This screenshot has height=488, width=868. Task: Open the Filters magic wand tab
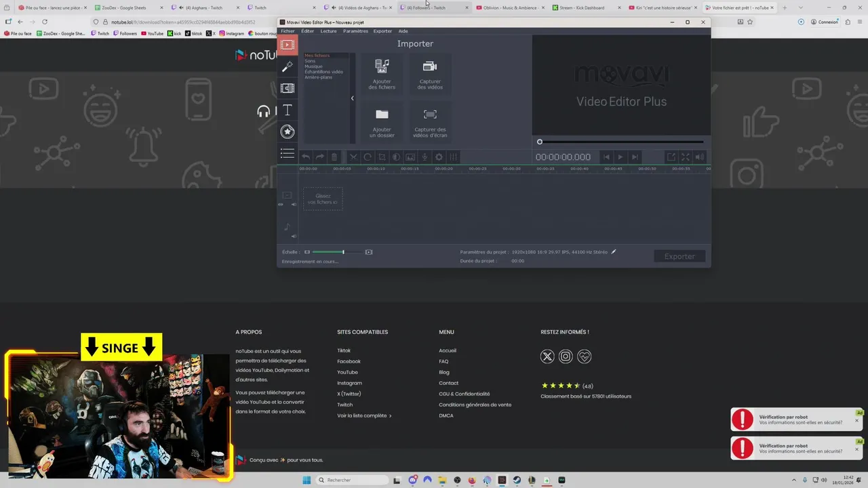point(288,66)
